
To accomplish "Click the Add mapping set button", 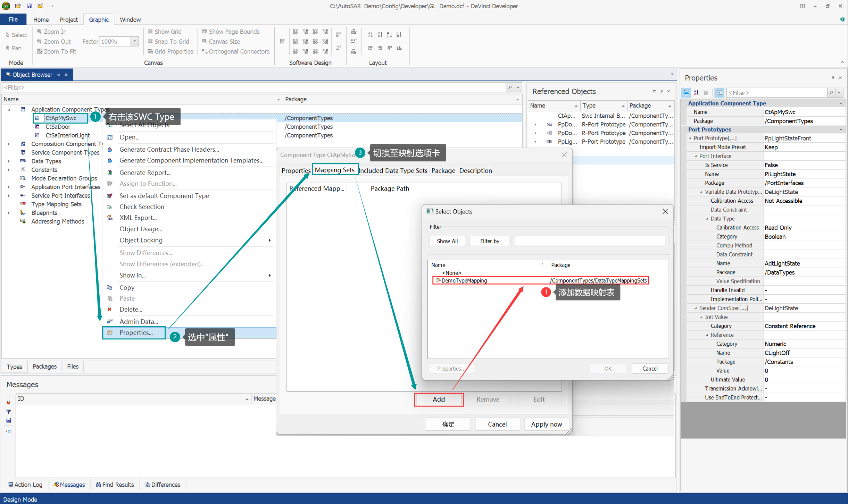I will [439, 399].
